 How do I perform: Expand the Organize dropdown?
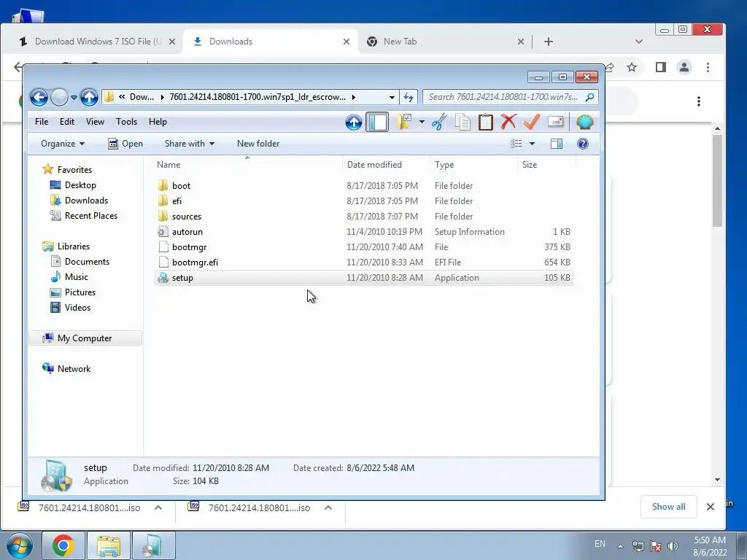63,144
